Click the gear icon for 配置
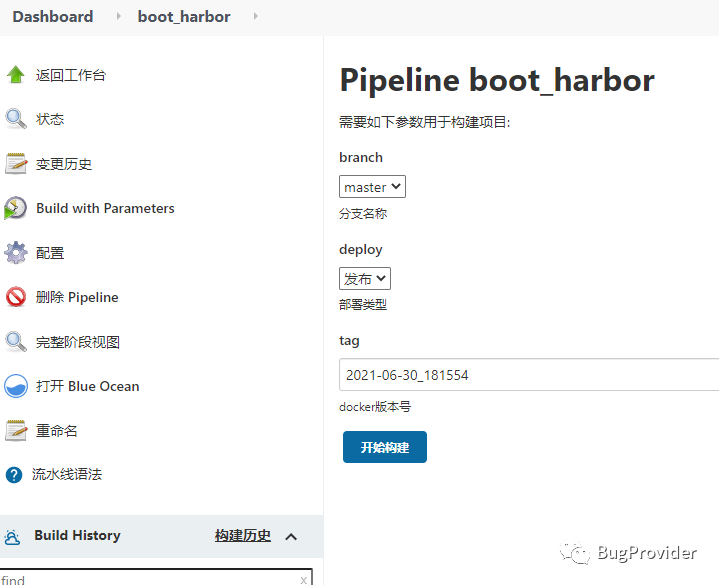The image size is (719, 585). click(x=16, y=253)
